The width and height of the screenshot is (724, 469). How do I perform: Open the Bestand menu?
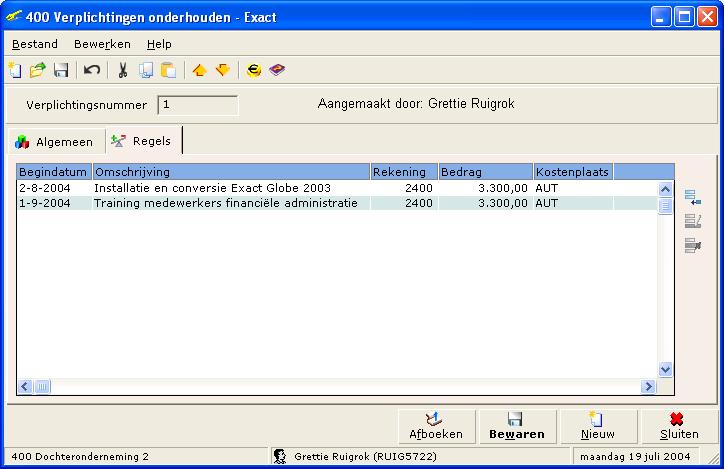coord(35,44)
